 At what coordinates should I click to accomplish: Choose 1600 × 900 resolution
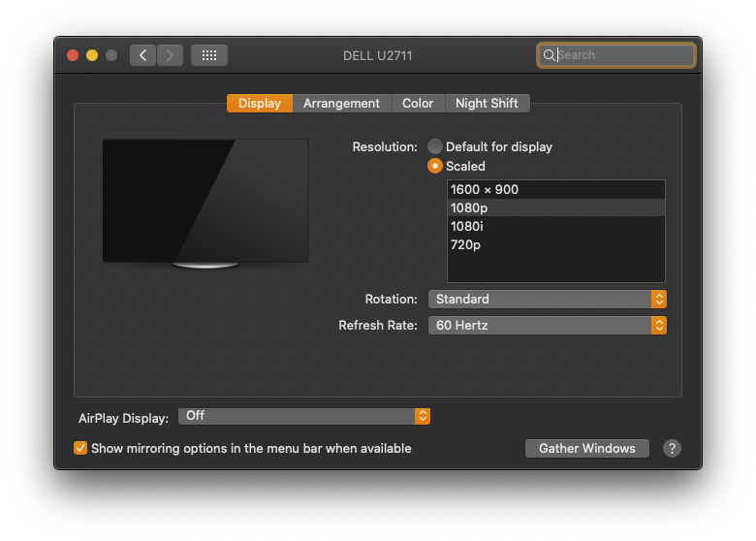[x=556, y=189]
